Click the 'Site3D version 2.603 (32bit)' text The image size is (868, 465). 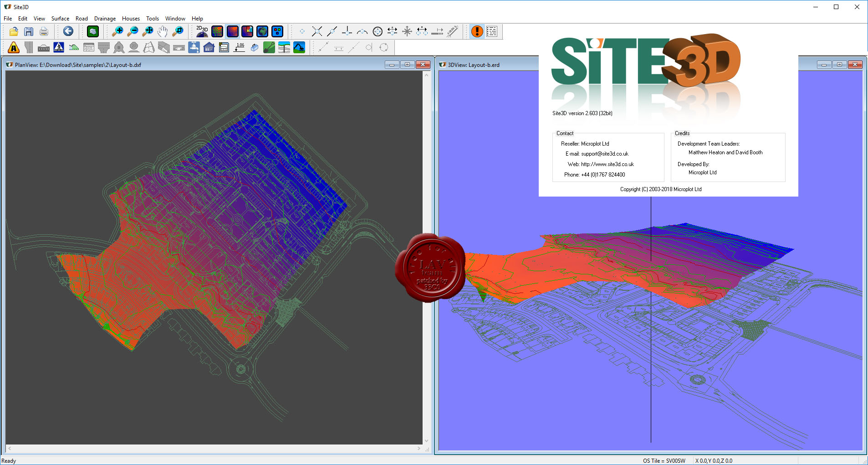(582, 113)
